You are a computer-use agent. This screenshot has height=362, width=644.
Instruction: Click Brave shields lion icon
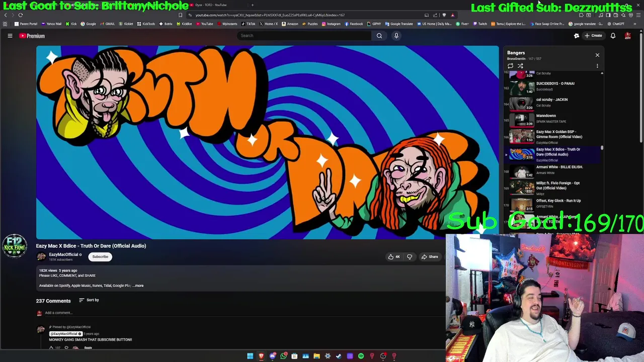tap(444, 15)
